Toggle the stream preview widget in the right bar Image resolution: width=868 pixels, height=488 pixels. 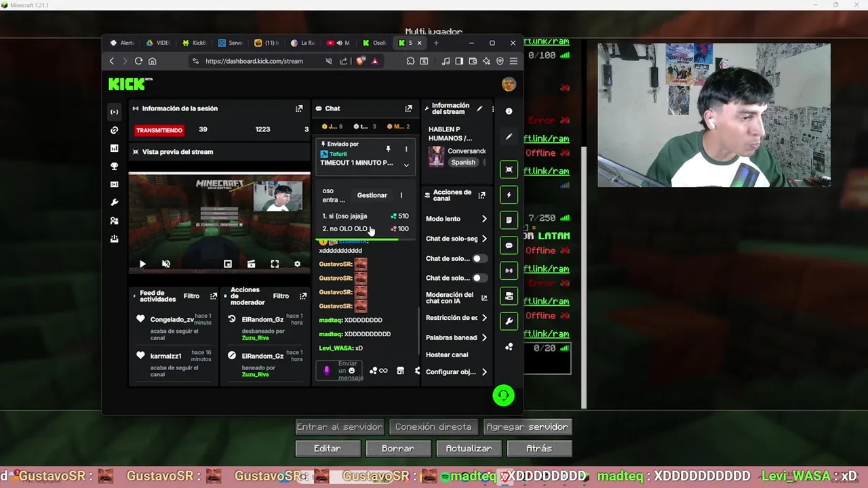(x=509, y=169)
